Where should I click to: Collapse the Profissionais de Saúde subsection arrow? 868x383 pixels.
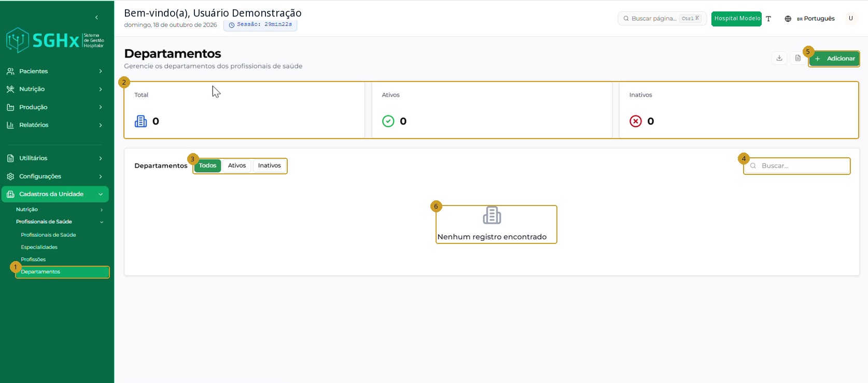102,222
